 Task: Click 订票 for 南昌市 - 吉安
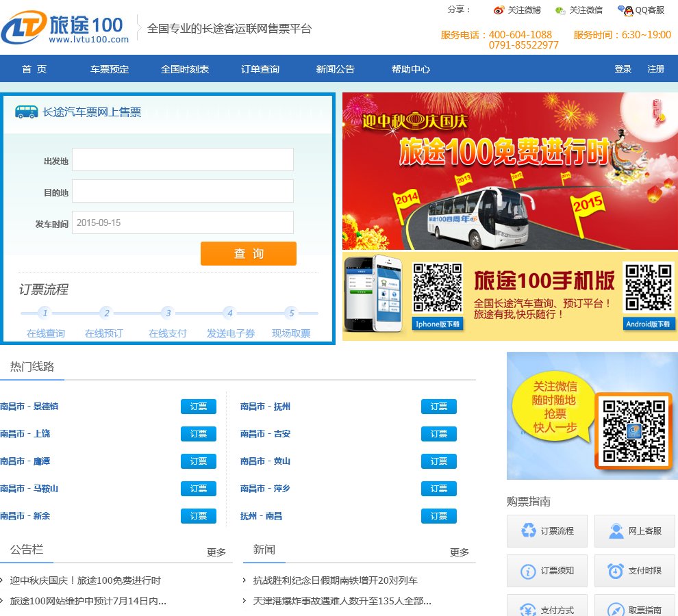[x=439, y=433]
